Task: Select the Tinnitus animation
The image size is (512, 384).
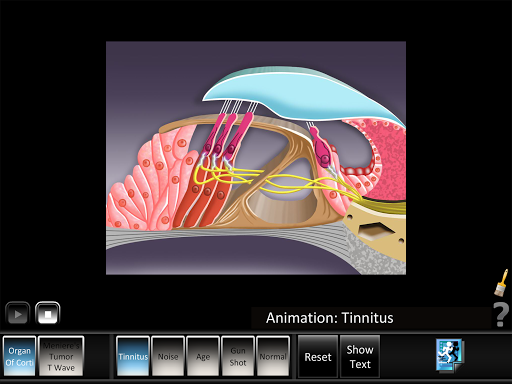Action: tap(133, 356)
